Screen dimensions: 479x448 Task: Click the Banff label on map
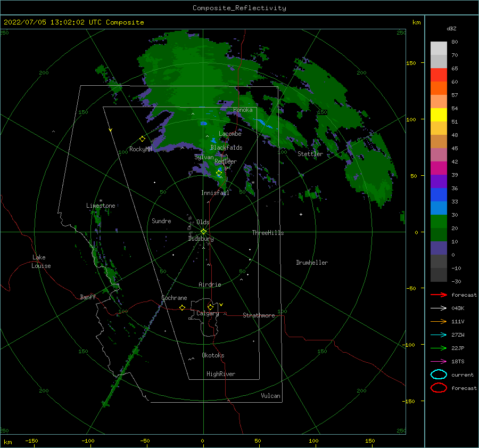[x=88, y=297]
